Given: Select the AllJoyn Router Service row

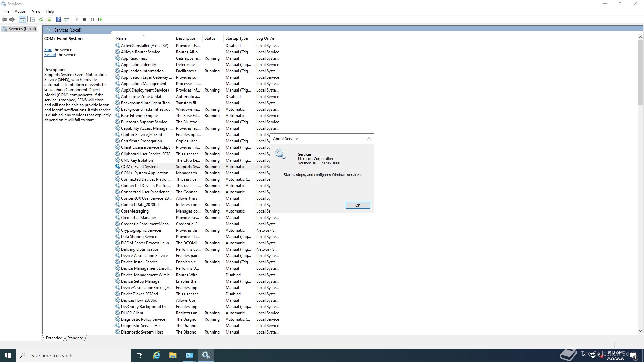Looking at the screenshot, I should (x=197, y=52).
